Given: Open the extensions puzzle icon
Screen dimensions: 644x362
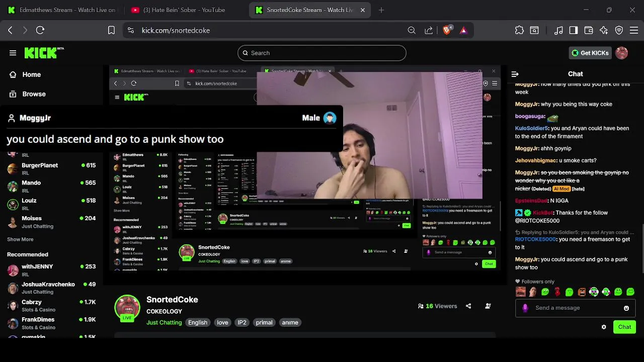Looking at the screenshot, I should coord(519,30).
